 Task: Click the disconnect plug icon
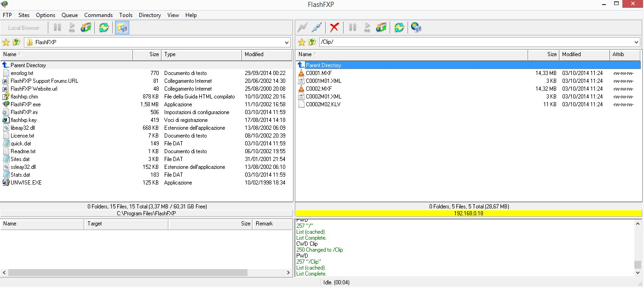click(x=316, y=28)
